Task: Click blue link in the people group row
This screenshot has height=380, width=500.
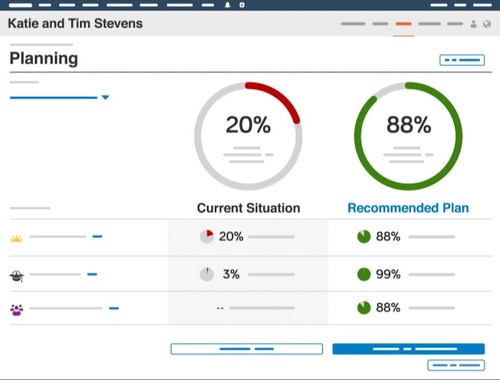Action: [114, 308]
